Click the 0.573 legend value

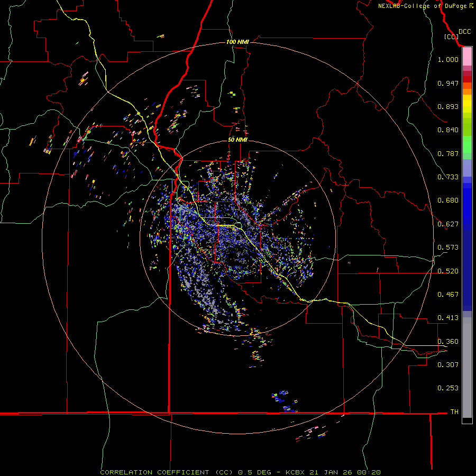[x=448, y=248]
